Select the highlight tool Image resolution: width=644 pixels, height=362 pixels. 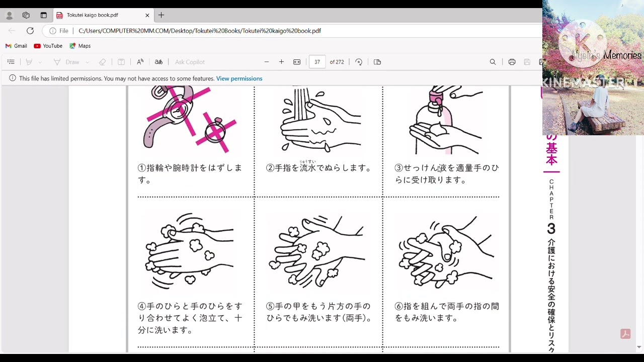coord(29,62)
